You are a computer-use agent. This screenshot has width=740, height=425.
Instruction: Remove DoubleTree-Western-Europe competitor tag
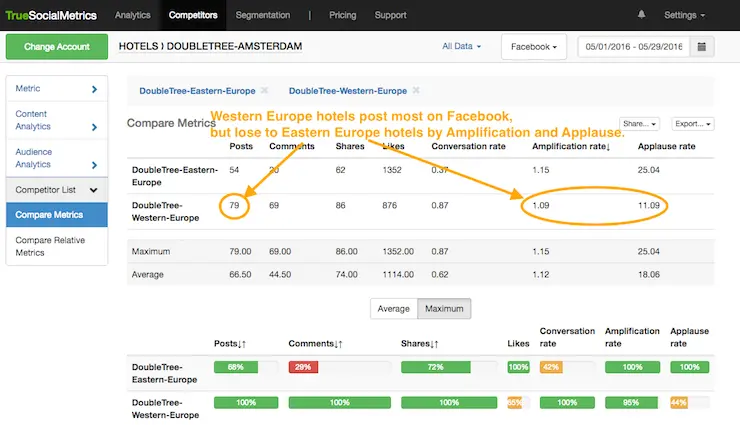[416, 91]
